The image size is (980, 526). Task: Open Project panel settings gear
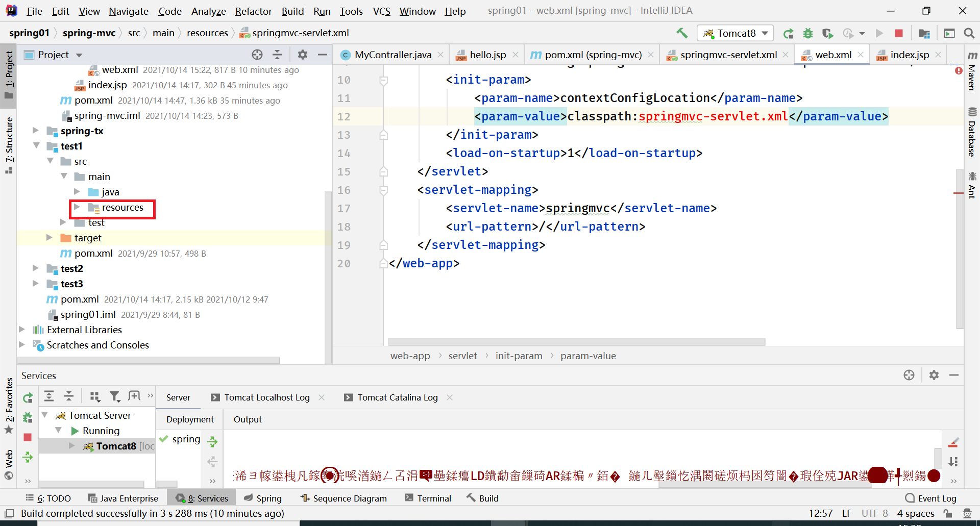(303, 55)
